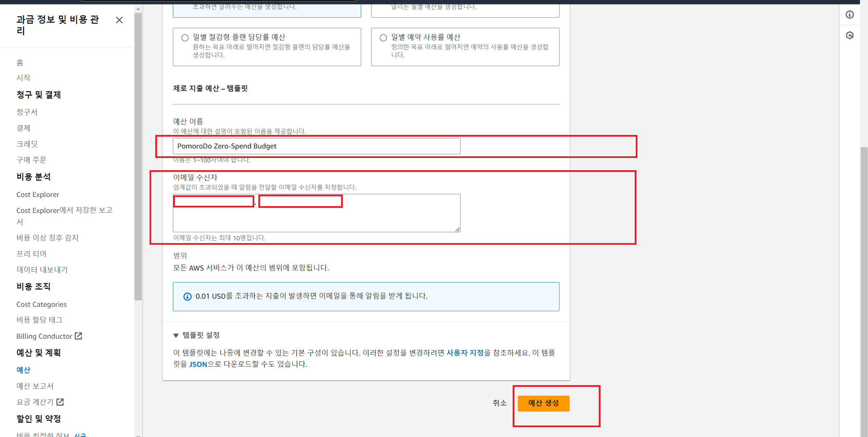
Task: Click the info icon in 0.01 USD alert
Action: (187, 297)
